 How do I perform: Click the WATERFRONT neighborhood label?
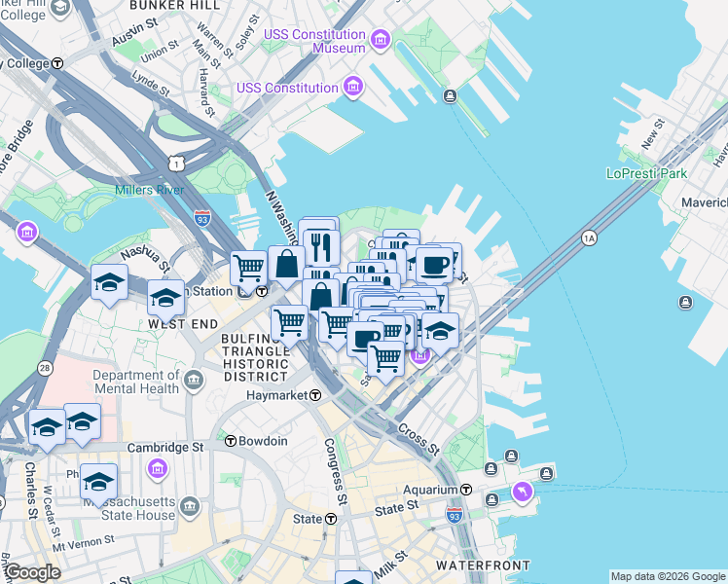tap(484, 566)
